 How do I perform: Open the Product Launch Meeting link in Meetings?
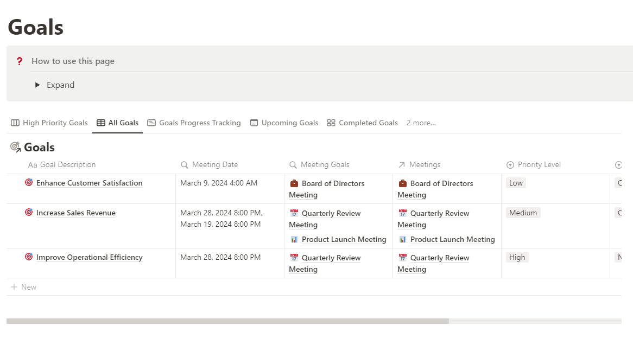(452, 239)
